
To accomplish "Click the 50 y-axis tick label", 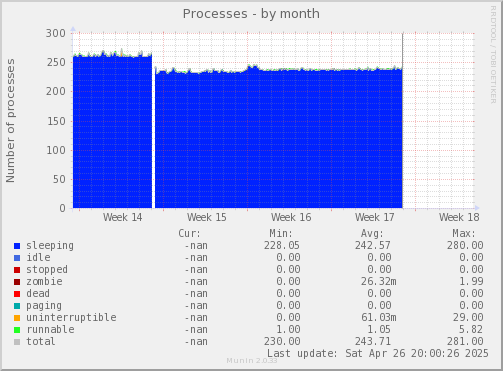I will coord(59,179).
